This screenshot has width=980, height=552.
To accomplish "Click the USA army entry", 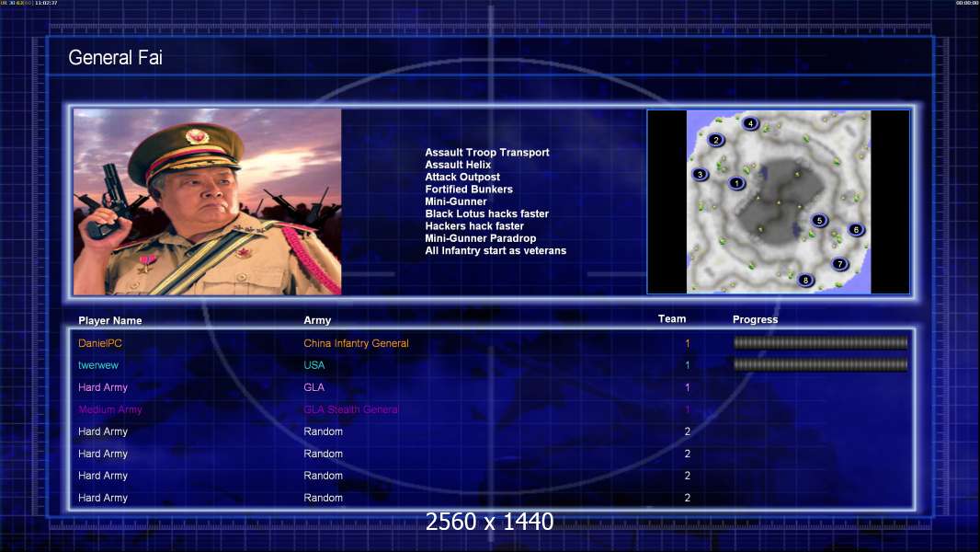I will pyautogui.click(x=314, y=365).
